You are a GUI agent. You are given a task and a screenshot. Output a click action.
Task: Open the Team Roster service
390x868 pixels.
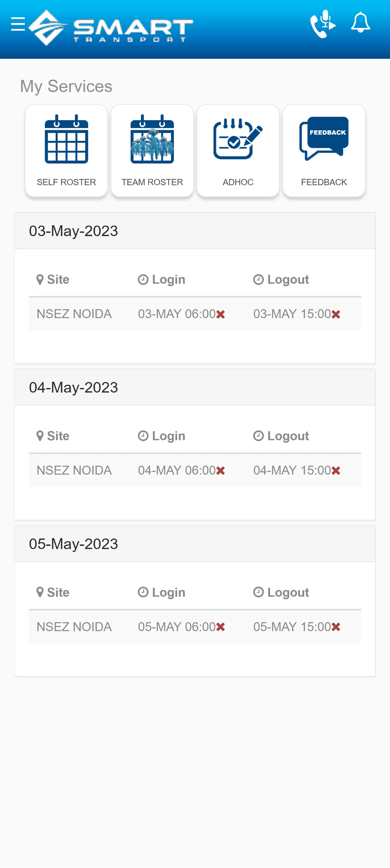(152, 151)
